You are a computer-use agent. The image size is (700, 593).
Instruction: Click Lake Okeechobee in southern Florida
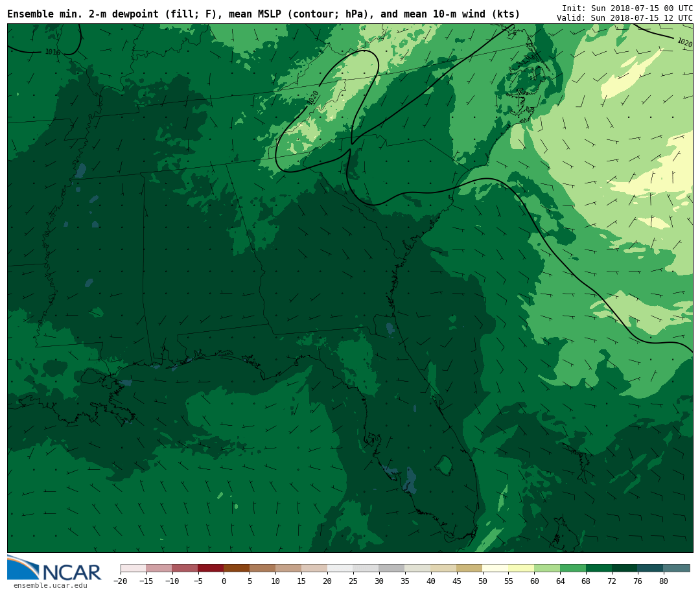(x=444, y=465)
